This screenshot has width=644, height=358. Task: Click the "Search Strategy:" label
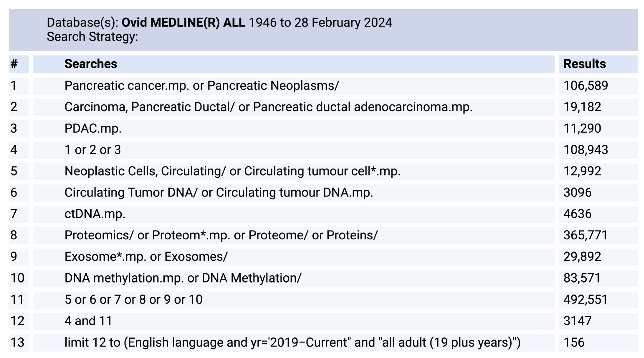tap(92, 37)
